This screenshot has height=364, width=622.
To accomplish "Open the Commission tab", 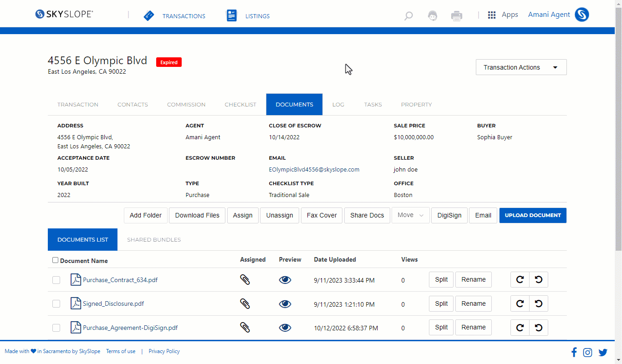I will point(186,105).
